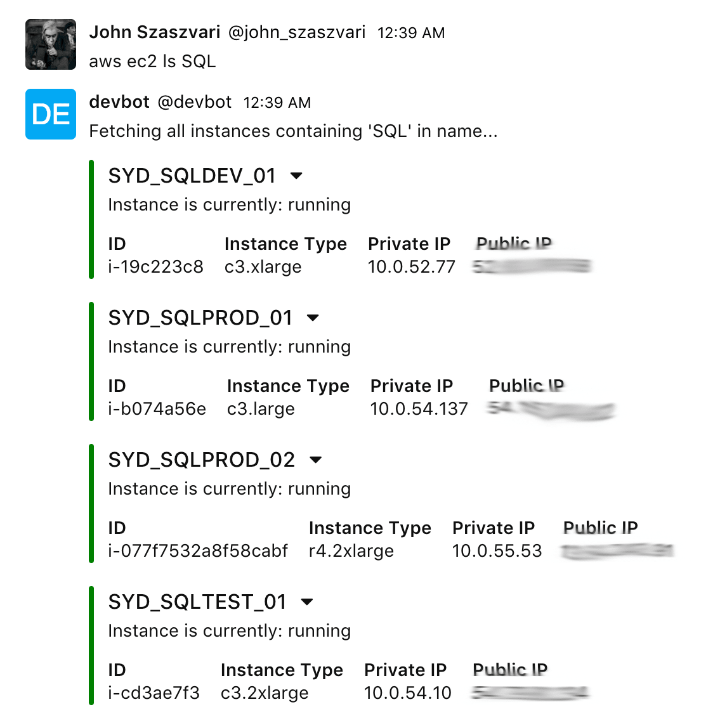727x728 pixels.
Task: Click the private IP 10.0.54.137
Action: [x=419, y=409]
